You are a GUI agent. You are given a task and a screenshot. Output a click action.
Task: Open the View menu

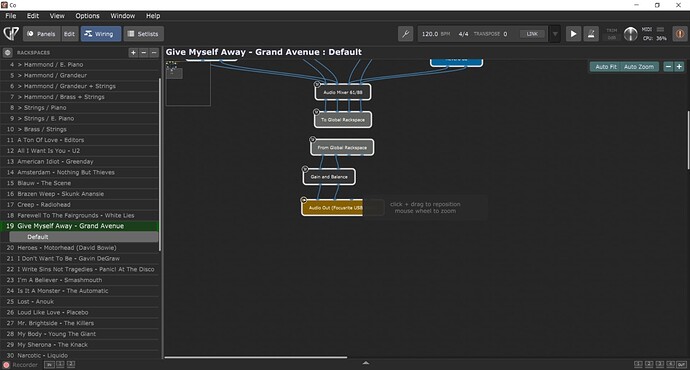[57, 16]
